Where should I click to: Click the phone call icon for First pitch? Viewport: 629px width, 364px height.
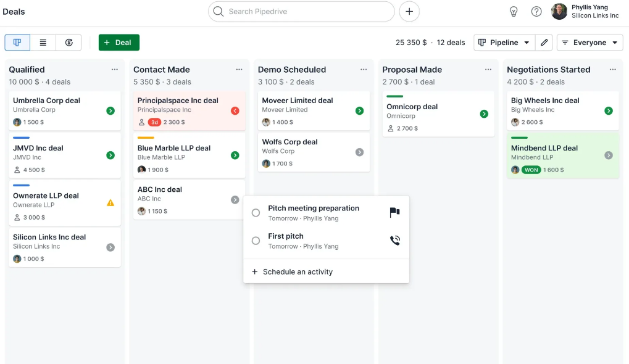point(394,240)
